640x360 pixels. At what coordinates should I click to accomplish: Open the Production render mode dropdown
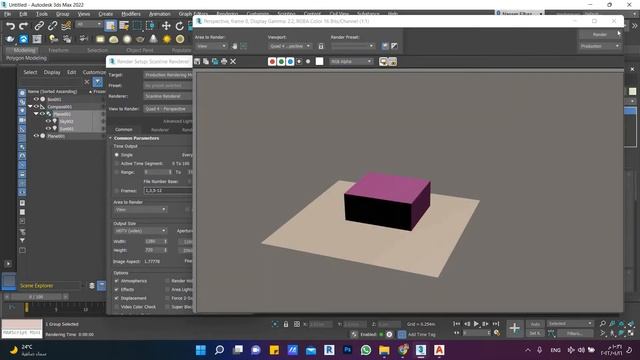[x=600, y=46]
